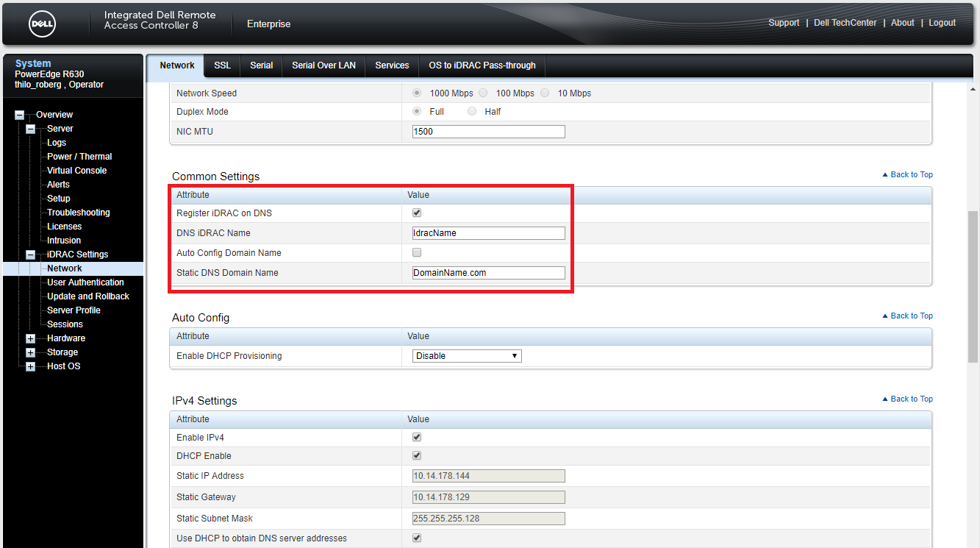Collapse the Overview tree node

tap(20, 115)
